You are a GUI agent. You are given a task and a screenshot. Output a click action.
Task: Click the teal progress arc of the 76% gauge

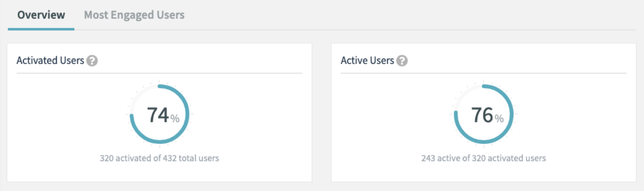512,114
